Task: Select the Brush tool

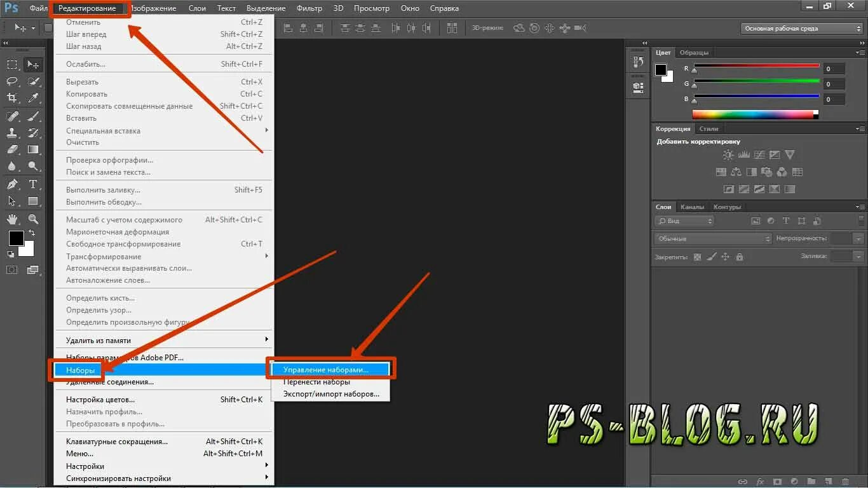Action: 33,116
